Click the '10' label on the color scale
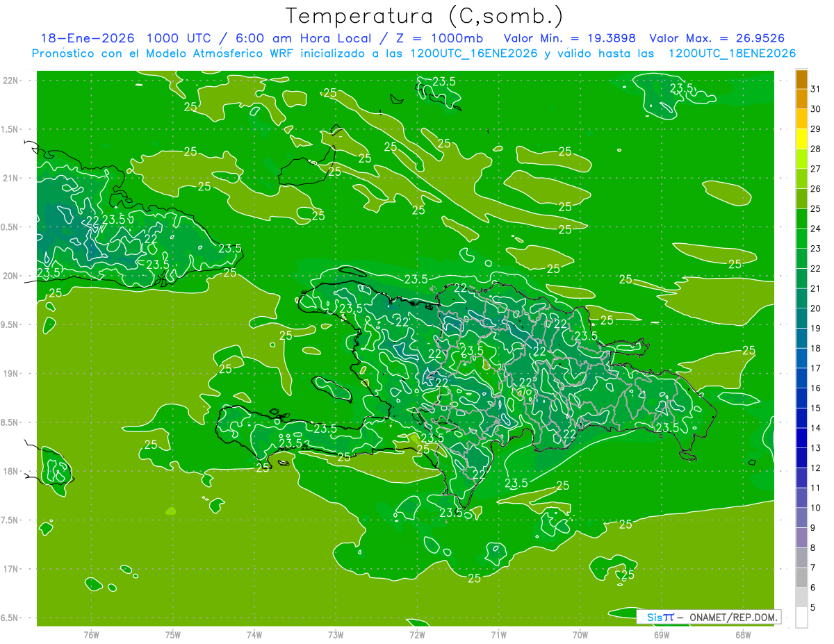 [x=816, y=509]
